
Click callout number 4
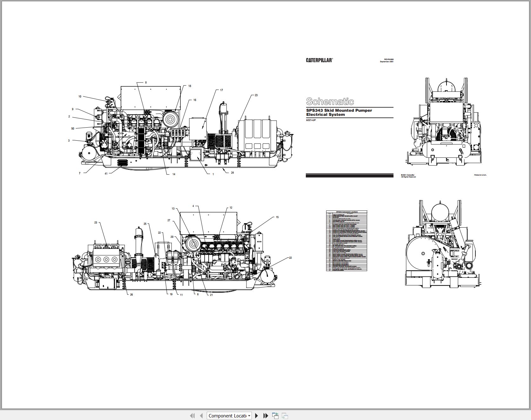[193, 206]
